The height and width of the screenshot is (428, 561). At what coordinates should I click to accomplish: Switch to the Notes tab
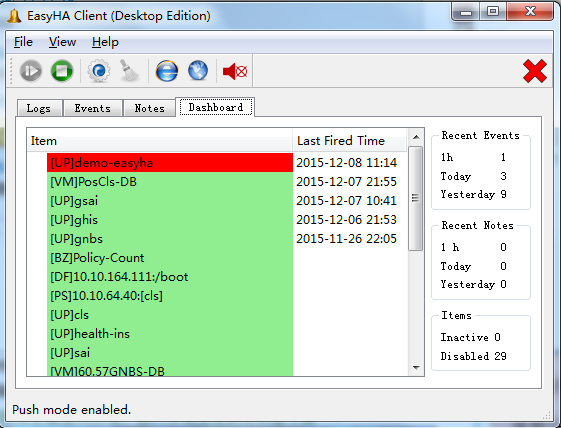(149, 108)
